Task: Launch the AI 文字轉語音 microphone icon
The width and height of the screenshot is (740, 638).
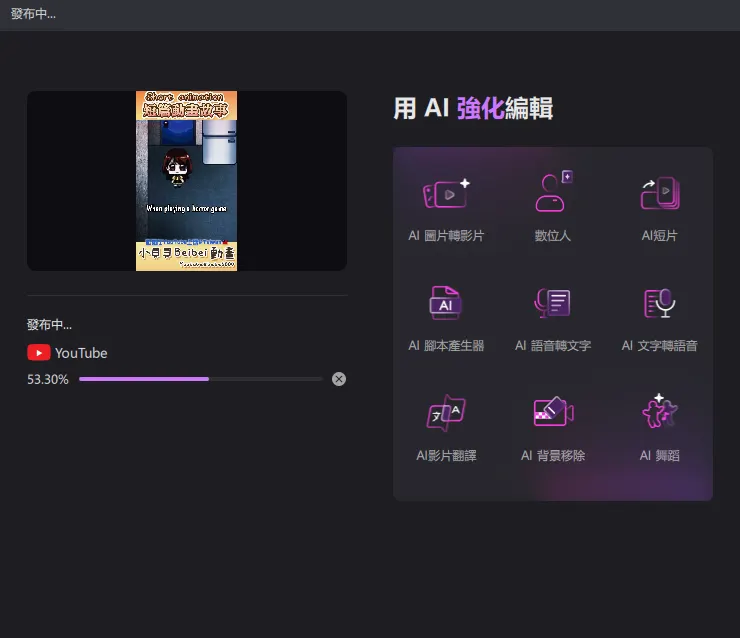Action: [x=660, y=303]
